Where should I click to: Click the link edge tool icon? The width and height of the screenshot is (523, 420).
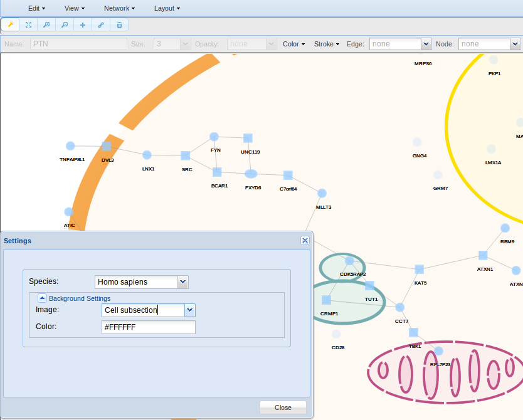pyautogui.click(x=101, y=25)
